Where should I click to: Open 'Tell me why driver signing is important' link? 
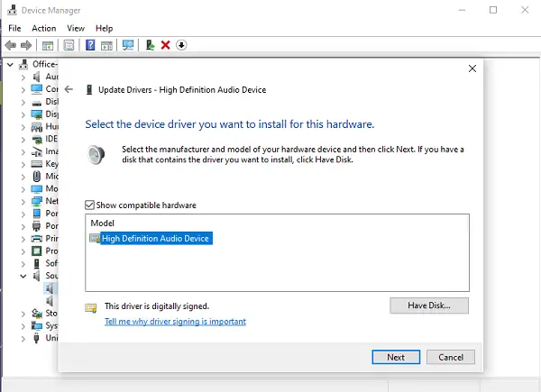[x=175, y=322]
